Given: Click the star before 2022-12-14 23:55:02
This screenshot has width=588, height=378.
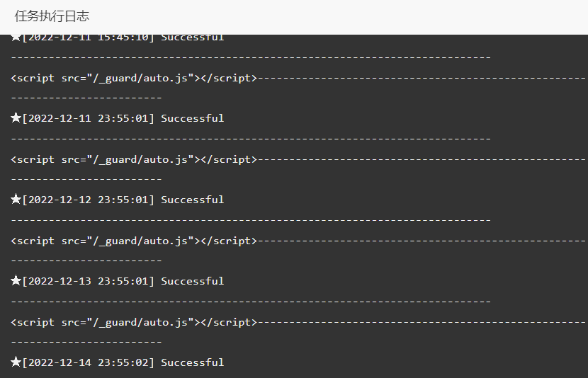Looking at the screenshot, I should click(16, 362).
